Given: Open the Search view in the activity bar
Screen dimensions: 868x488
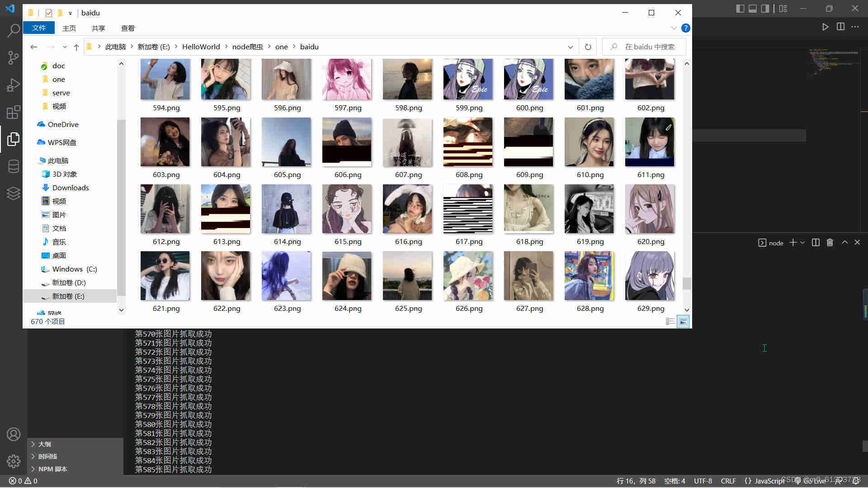Looking at the screenshot, I should click(x=14, y=31).
